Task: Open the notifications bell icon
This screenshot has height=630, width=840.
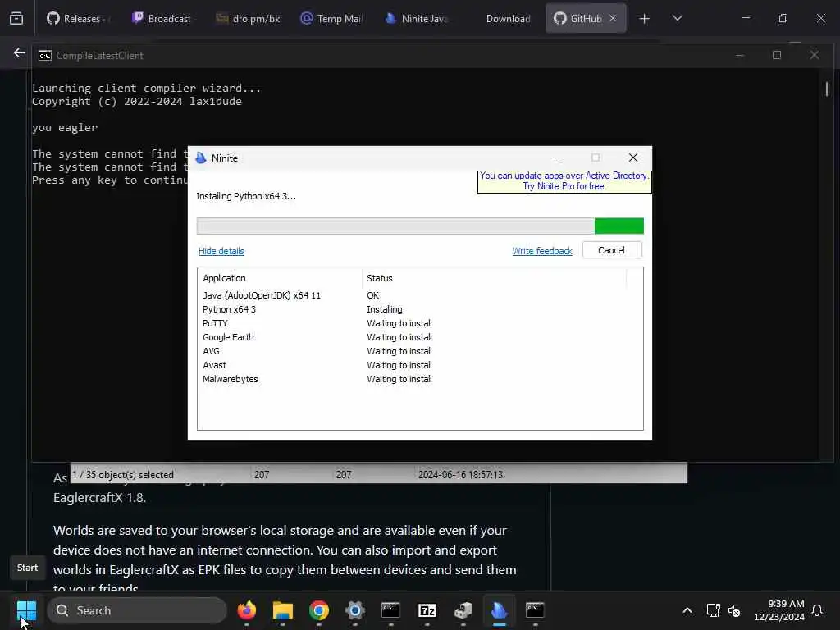Action: (x=818, y=610)
